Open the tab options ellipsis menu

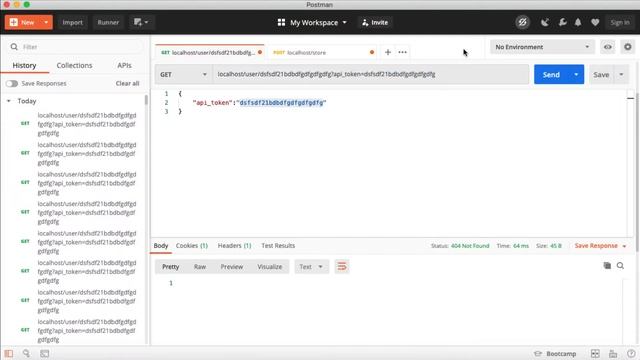pyautogui.click(x=402, y=52)
